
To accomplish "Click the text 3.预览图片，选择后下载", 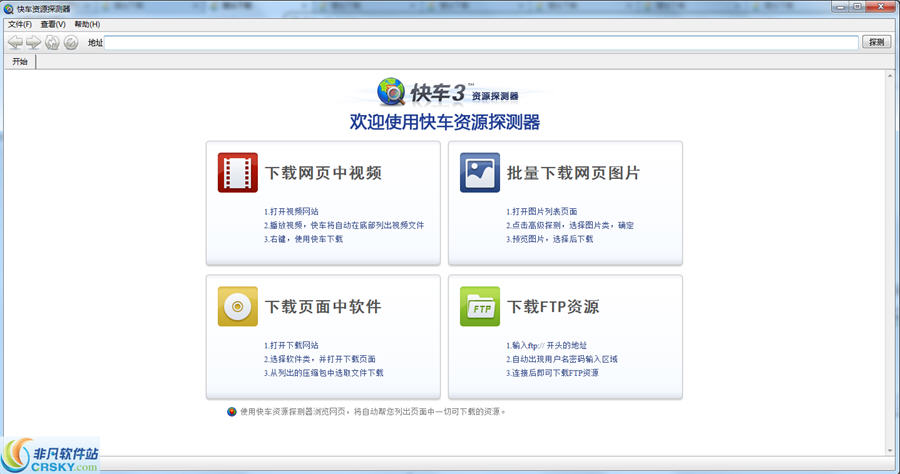I will point(549,239).
